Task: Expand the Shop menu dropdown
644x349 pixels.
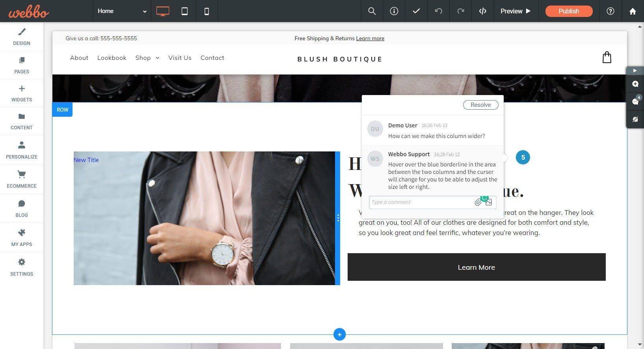Action: point(147,58)
